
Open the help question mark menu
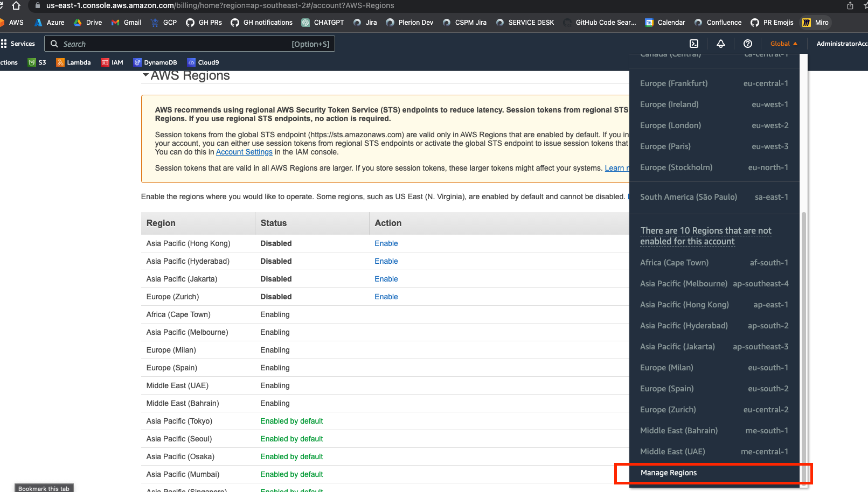click(748, 44)
